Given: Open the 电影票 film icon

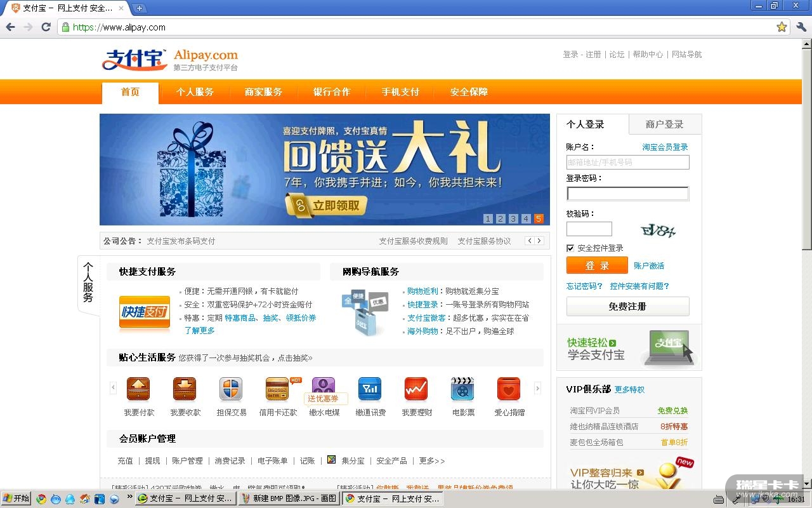Looking at the screenshot, I should point(462,389).
